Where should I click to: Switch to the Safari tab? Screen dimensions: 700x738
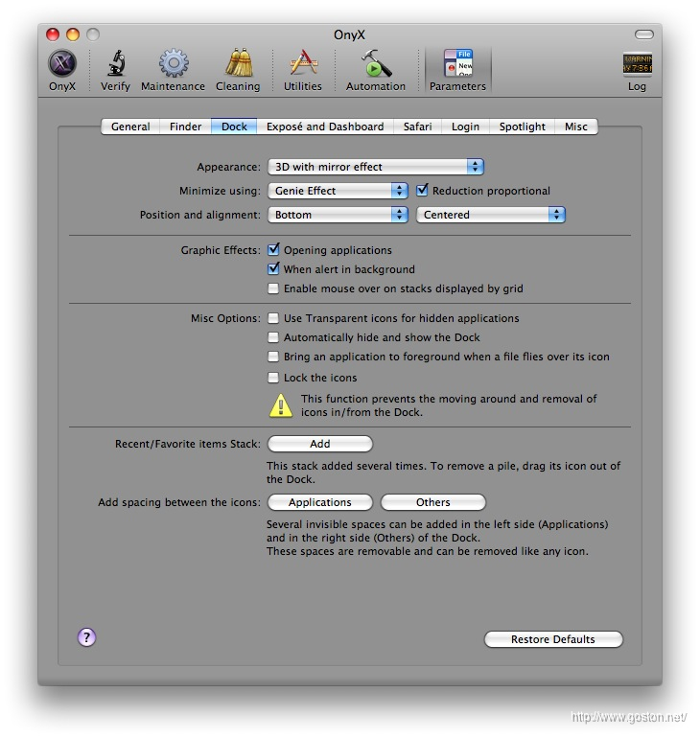click(417, 127)
